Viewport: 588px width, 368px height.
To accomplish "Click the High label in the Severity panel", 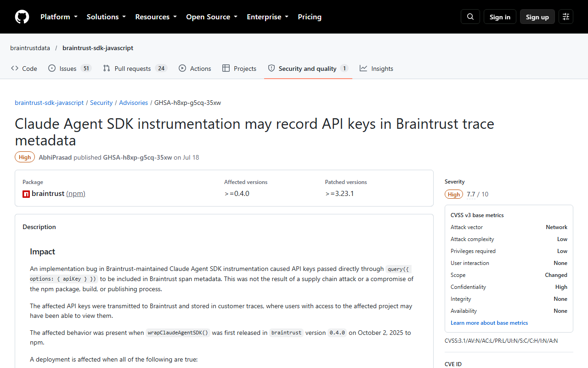I will point(454,194).
